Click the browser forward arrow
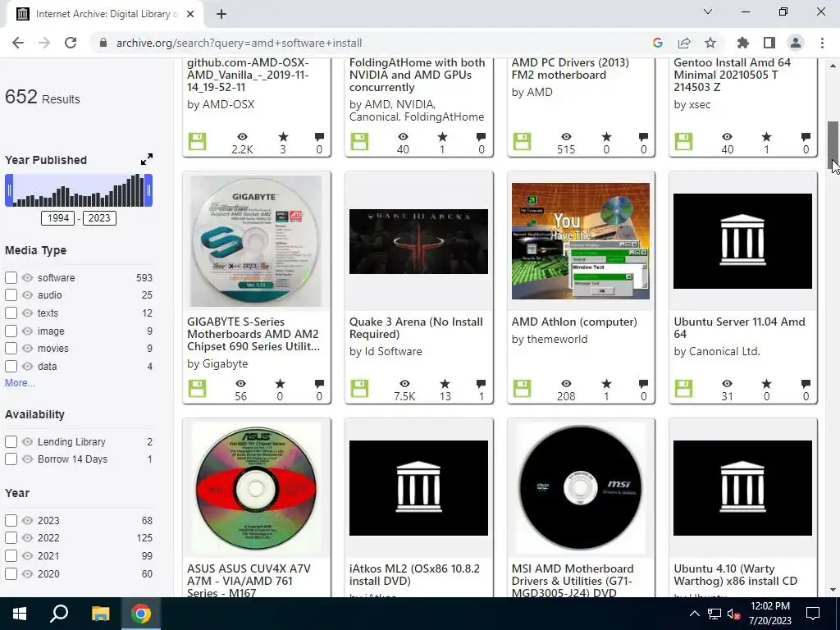The image size is (840, 630). coord(44,43)
